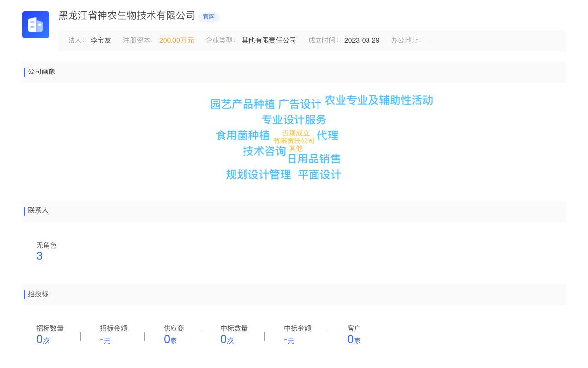Click the 办公地址 label
This screenshot has width=588, height=368.
click(406, 41)
